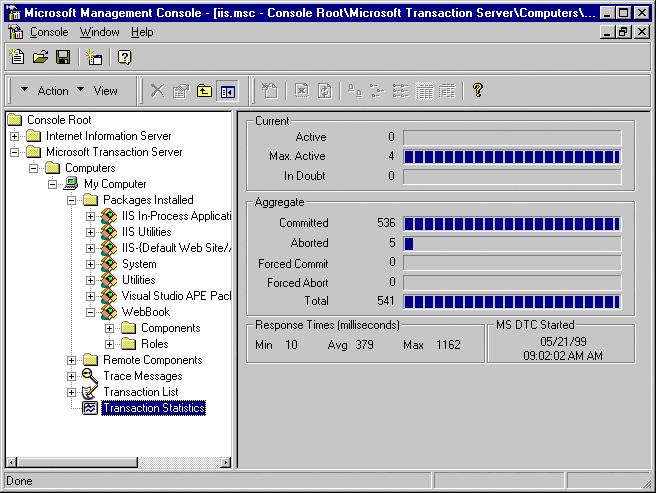The width and height of the screenshot is (656, 493).
Task: Click the Create new object icon
Action: (270, 90)
